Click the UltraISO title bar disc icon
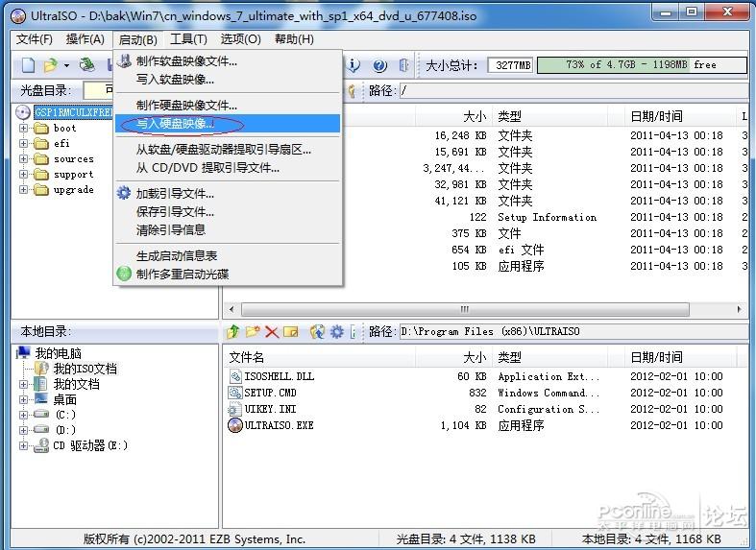The height and width of the screenshot is (550, 756). (18, 16)
